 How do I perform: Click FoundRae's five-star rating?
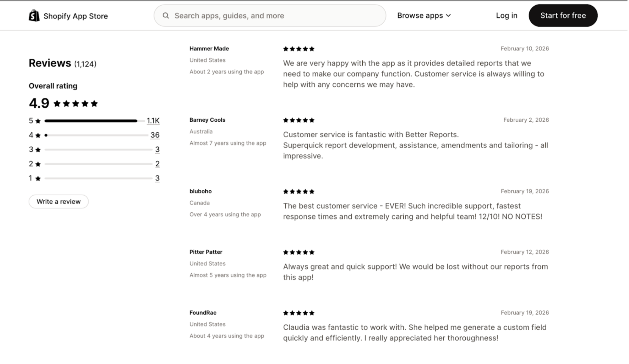(x=298, y=313)
